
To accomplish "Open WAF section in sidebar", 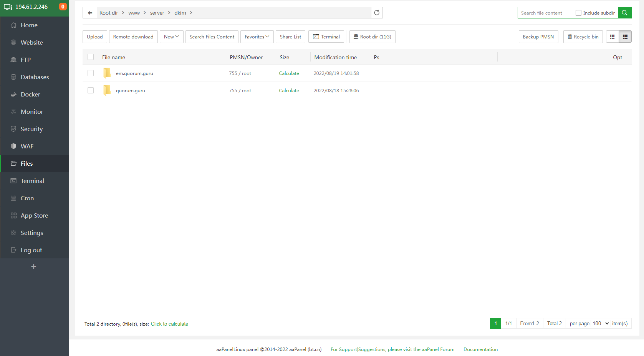I will click(x=35, y=146).
